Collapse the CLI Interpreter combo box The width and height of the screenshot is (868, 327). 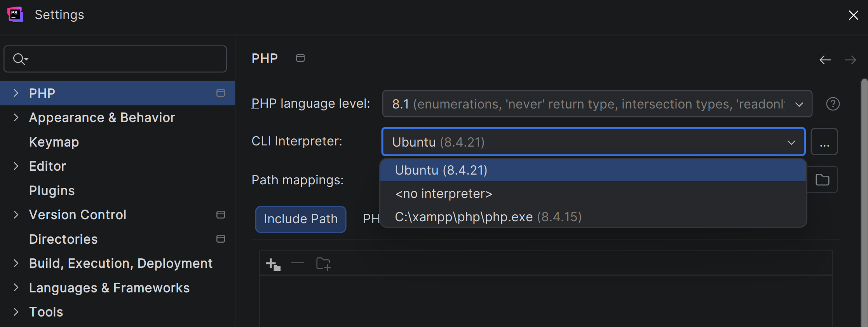[x=593, y=142]
